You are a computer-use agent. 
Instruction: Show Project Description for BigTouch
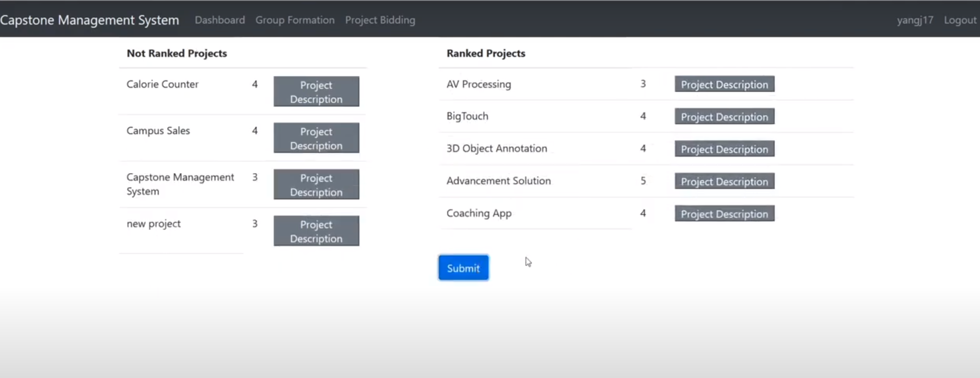[x=724, y=116]
